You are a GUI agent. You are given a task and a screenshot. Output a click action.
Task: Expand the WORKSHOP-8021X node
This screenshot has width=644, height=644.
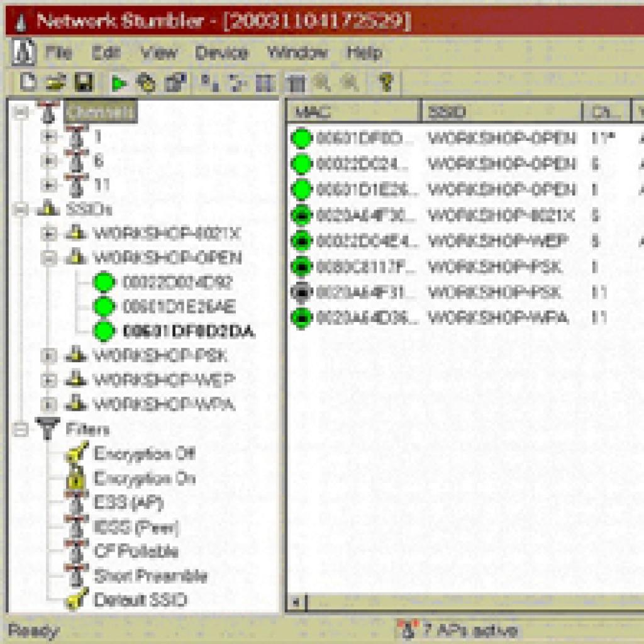coord(48,233)
